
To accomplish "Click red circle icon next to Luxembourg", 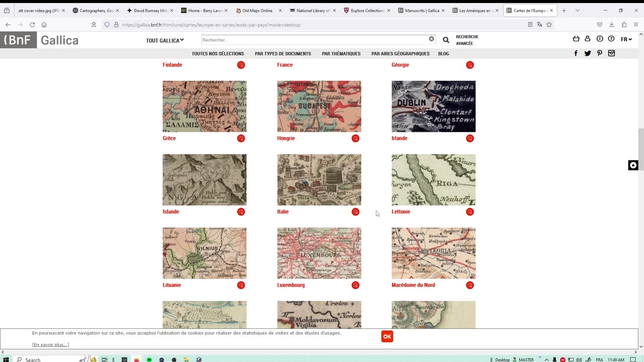I will [x=356, y=285].
